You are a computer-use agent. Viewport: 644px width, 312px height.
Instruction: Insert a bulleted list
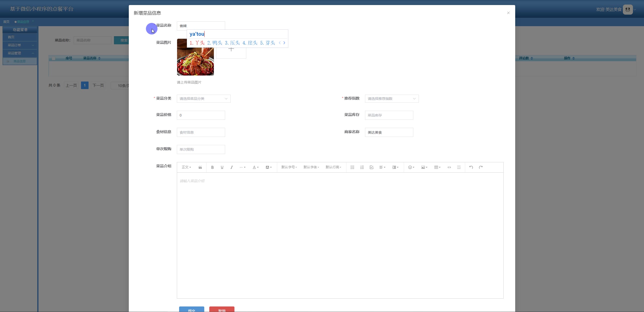[x=352, y=167]
